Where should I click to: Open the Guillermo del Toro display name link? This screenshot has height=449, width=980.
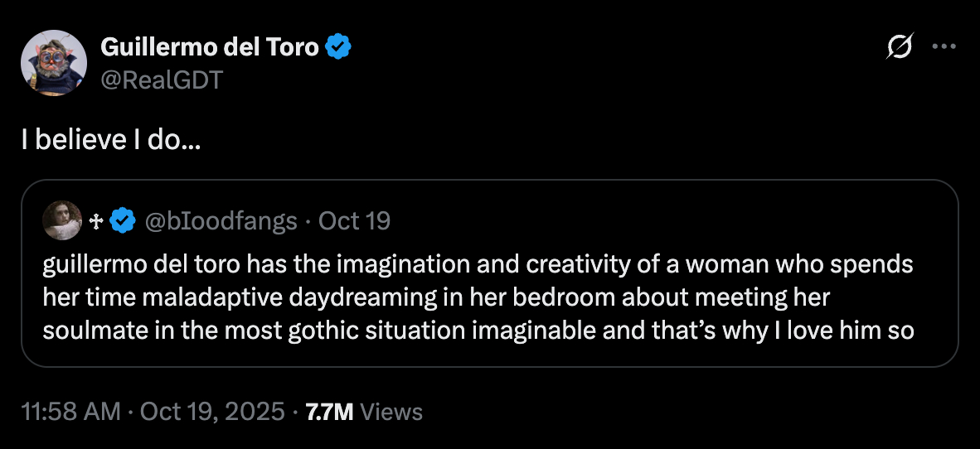click(x=209, y=47)
